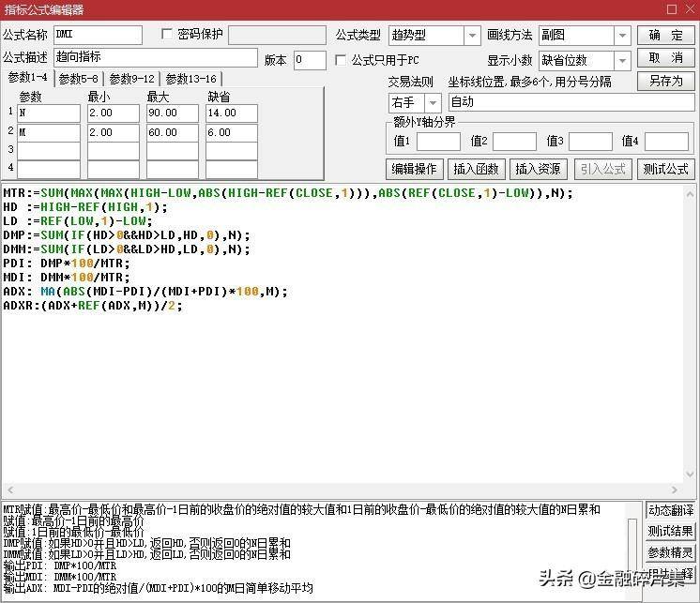The height and width of the screenshot is (603, 700).
Task: Click the LD :=REF(LOW,1)-LOW line
Action: tap(78, 221)
